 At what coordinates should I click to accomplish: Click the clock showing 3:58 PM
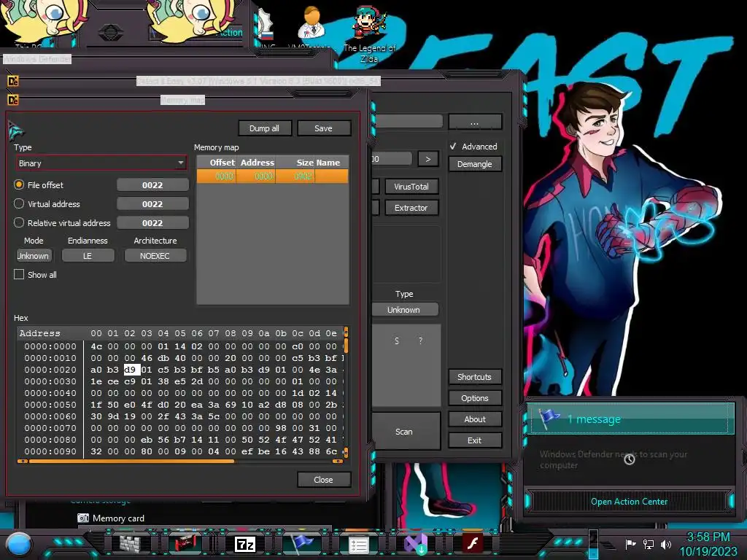pos(708,537)
